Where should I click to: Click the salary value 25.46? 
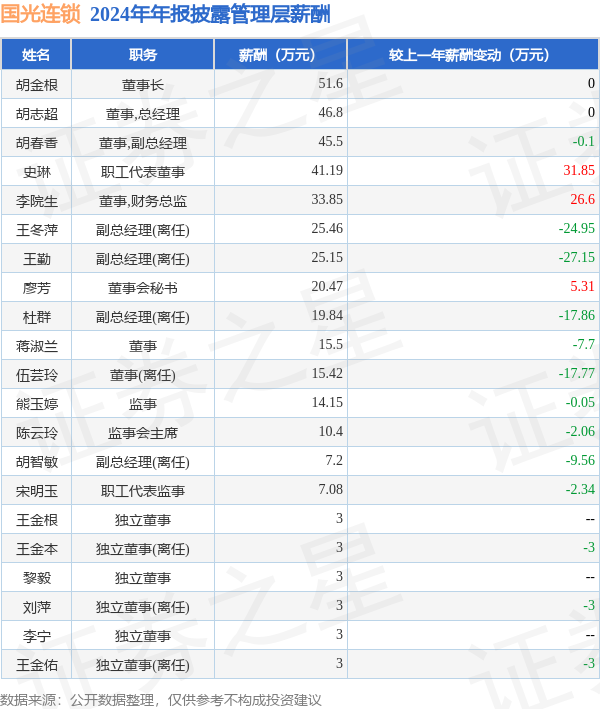coord(327,228)
